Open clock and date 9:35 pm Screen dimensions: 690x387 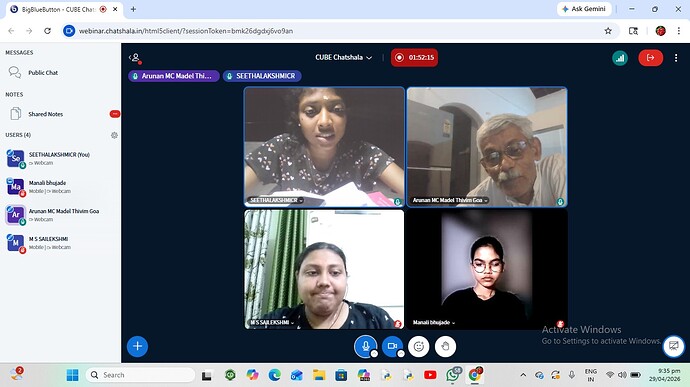coord(664,375)
